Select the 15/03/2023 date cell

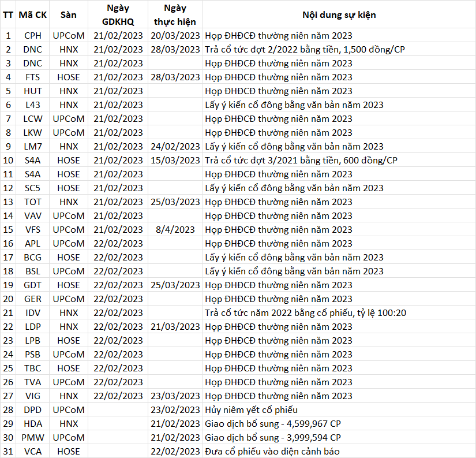coord(175,160)
